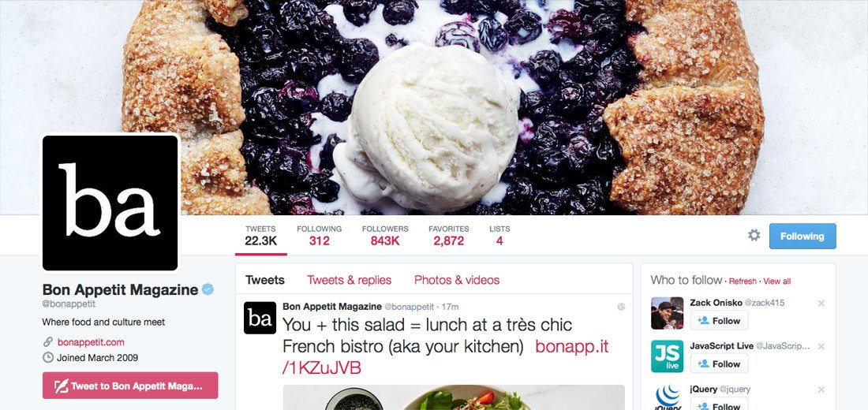Click Zack Onisko's profile picture
Image resolution: width=868 pixels, height=410 pixels.
click(667, 313)
